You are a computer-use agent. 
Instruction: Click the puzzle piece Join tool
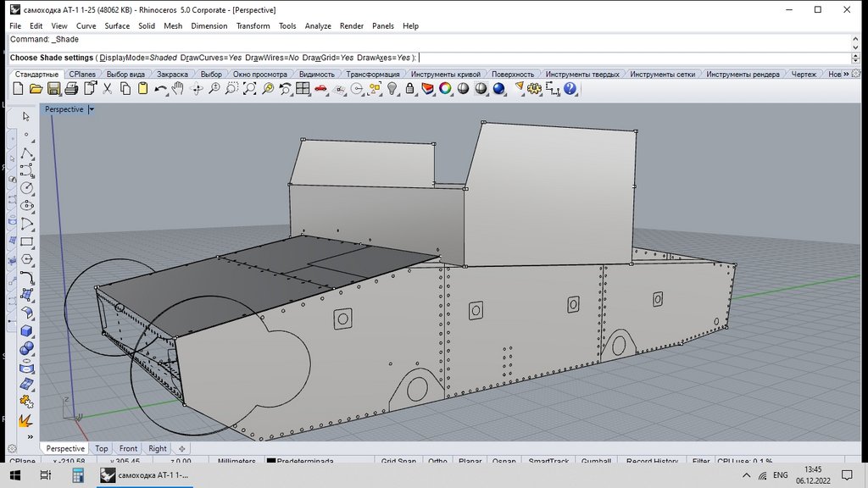click(26, 402)
